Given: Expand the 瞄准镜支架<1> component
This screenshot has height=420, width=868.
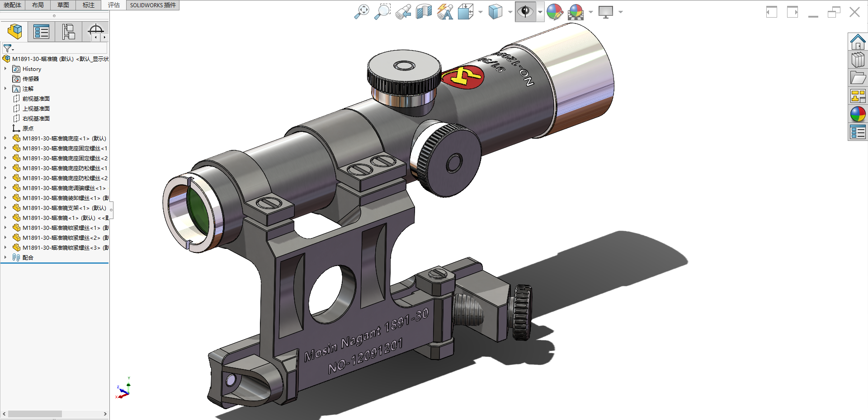Looking at the screenshot, I should [x=5, y=208].
